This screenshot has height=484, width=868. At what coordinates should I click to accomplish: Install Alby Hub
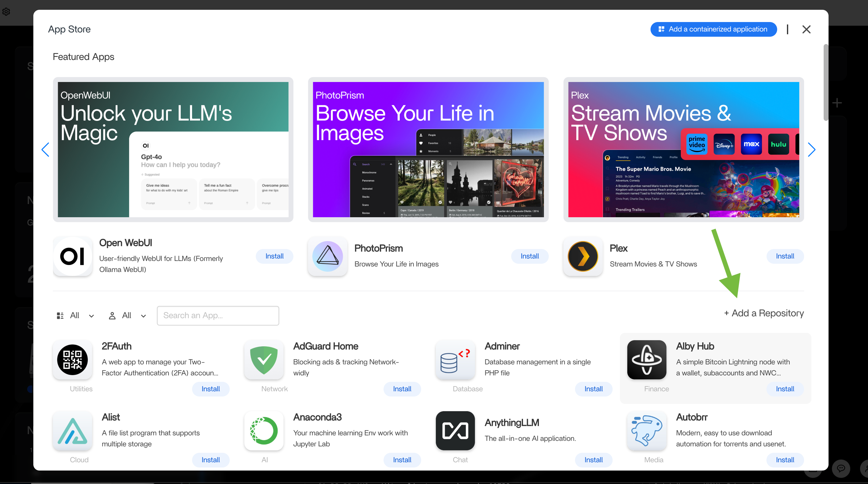785,389
